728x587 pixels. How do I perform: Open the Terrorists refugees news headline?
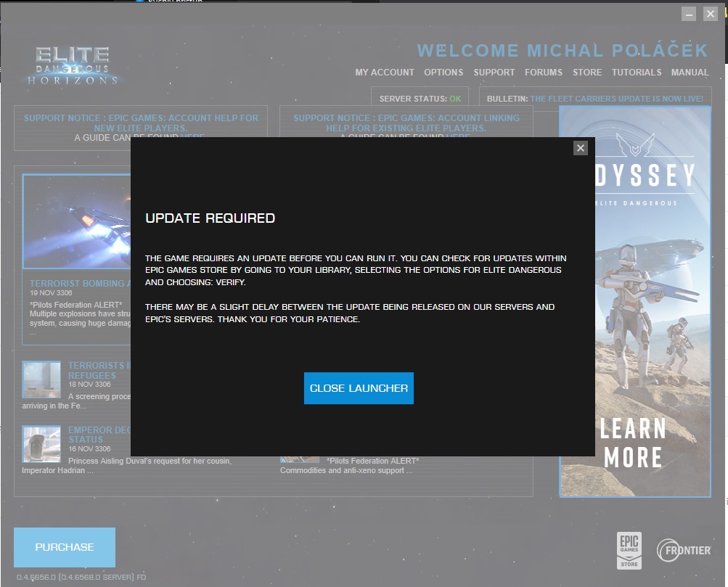tap(99, 370)
